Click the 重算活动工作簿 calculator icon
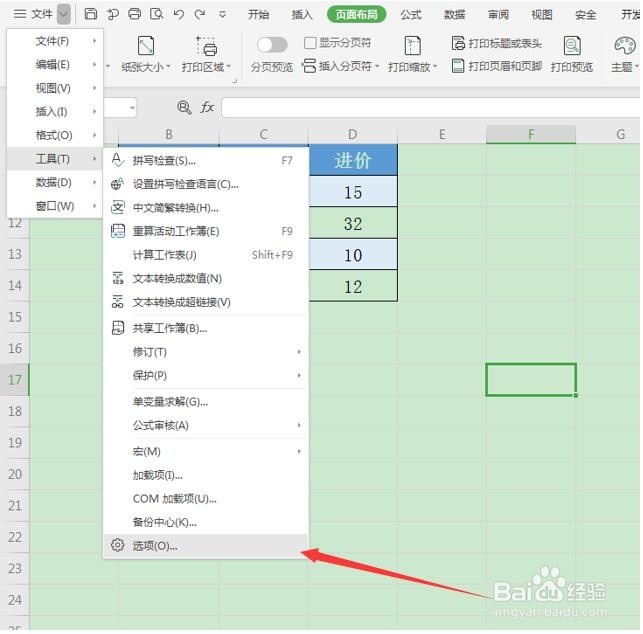Screen dimensions: 643x634 click(x=118, y=231)
